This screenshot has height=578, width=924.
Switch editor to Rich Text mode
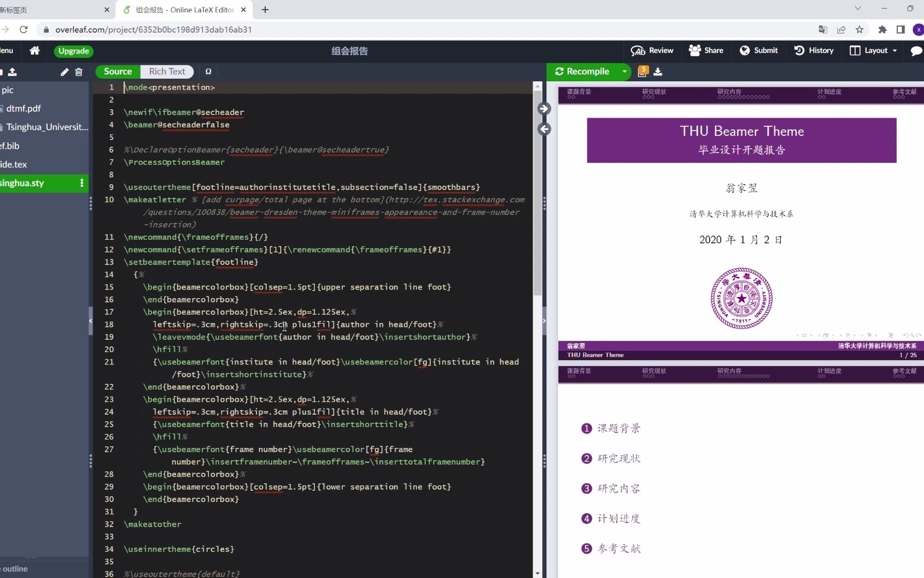point(167,71)
